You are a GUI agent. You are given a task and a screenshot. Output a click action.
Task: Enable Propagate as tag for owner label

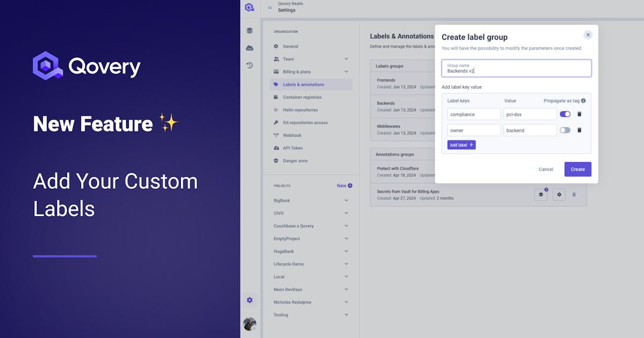565,130
